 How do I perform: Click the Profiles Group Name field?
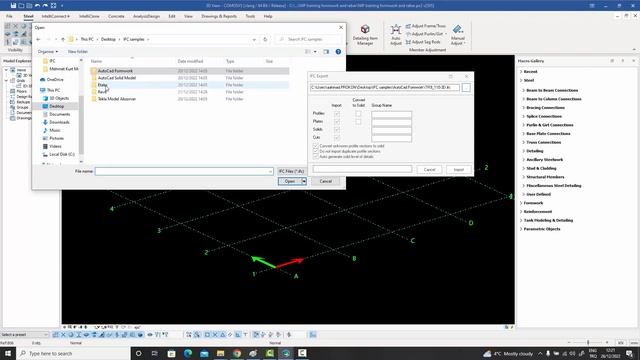pyautogui.click(x=391, y=114)
